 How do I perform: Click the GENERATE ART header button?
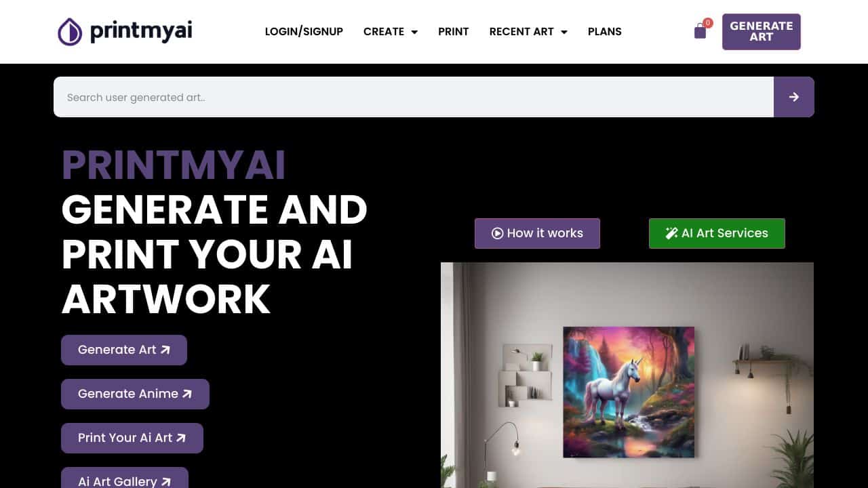762,32
